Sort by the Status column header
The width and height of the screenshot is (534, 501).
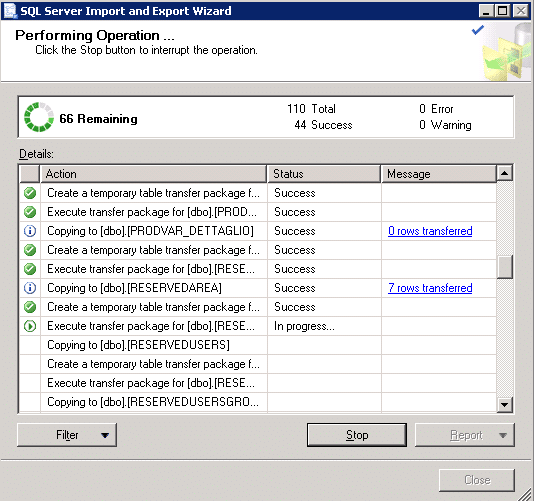pos(324,174)
